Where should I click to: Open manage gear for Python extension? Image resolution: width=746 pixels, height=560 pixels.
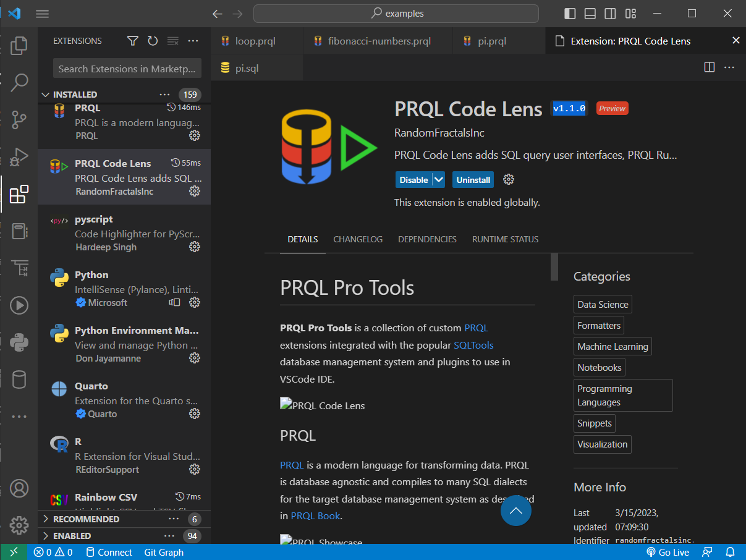click(195, 303)
